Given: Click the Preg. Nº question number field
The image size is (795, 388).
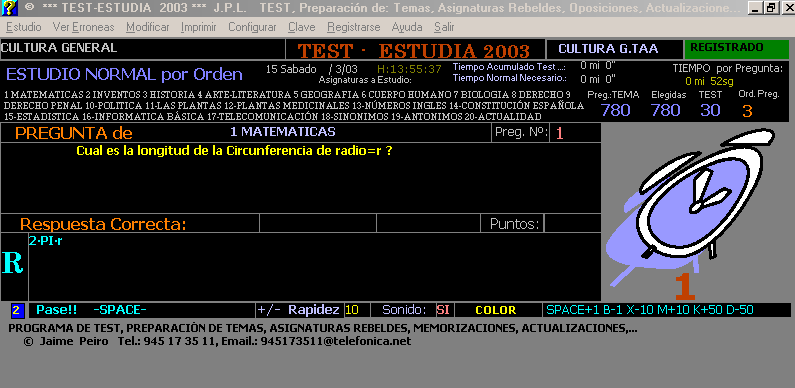Looking at the screenshot, I should coord(575,133).
